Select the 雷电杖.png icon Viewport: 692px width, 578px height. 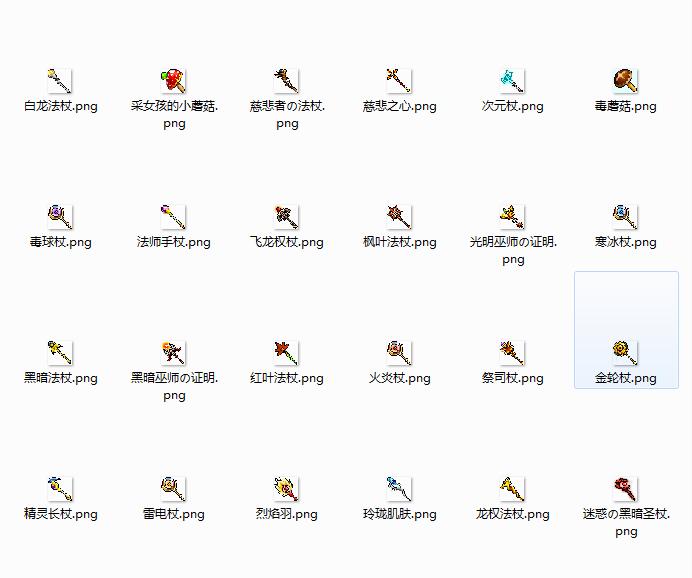[173, 488]
